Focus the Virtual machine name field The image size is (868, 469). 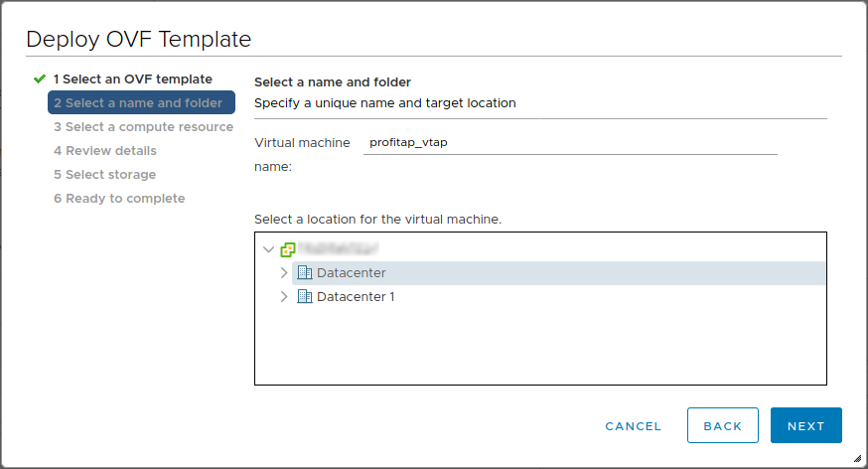[x=570, y=143]
